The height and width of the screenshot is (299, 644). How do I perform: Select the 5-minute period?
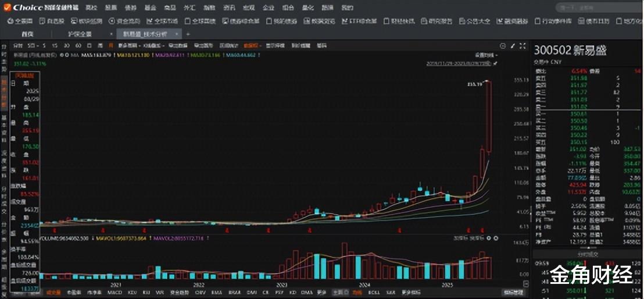click(x=44, y=45)
